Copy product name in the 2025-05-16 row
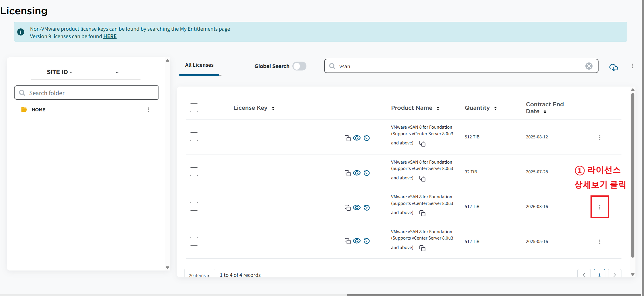The height and width of the screenshot is (296, 644). point(422,248)
